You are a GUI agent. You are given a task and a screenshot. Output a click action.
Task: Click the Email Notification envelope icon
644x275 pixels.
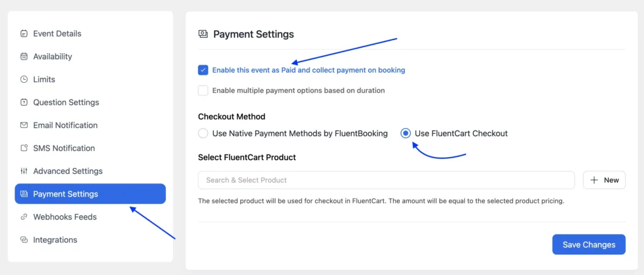(24, 126)
